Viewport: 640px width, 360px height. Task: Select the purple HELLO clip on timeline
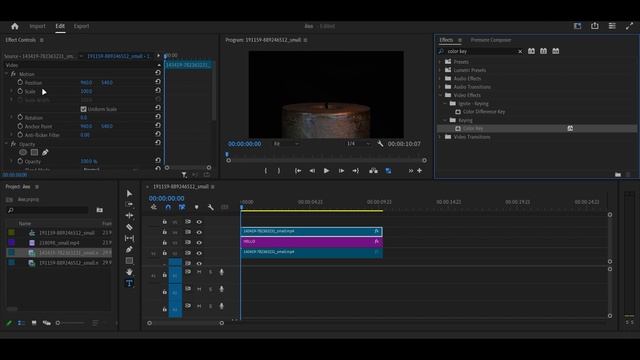[311, 242]
